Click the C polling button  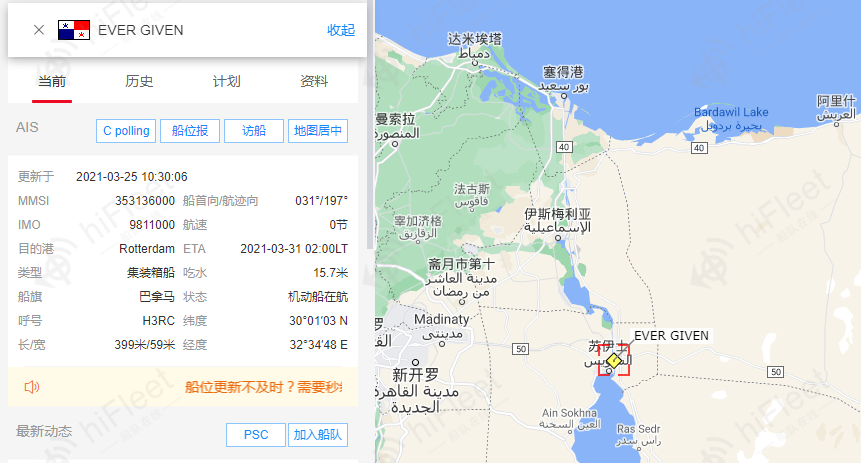point(126,131)
